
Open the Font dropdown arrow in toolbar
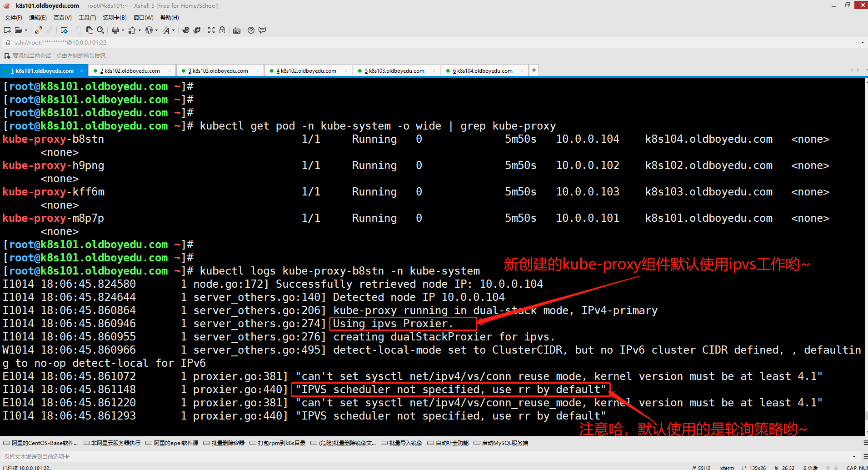coord(173,30)
